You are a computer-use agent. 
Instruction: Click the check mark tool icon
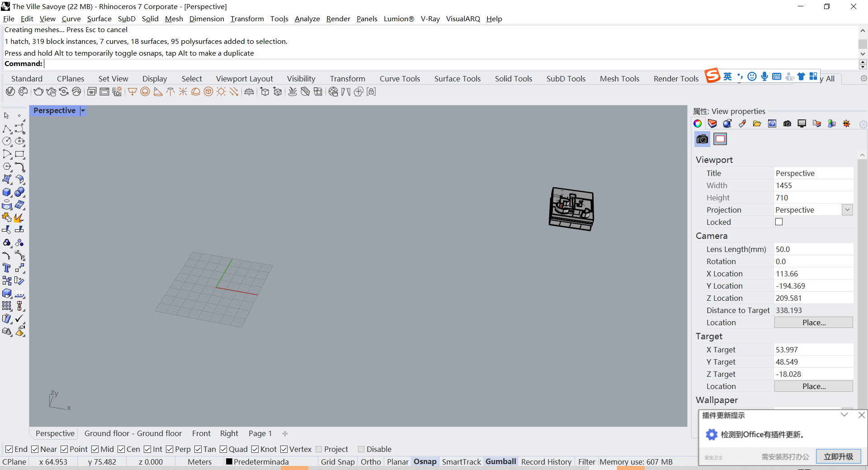(19, 319)
